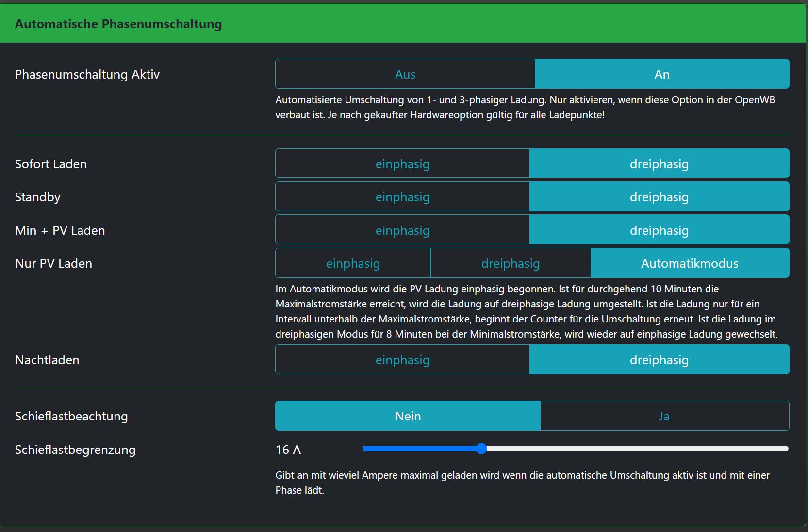Choose einphasig for Standby

[402, 197]
